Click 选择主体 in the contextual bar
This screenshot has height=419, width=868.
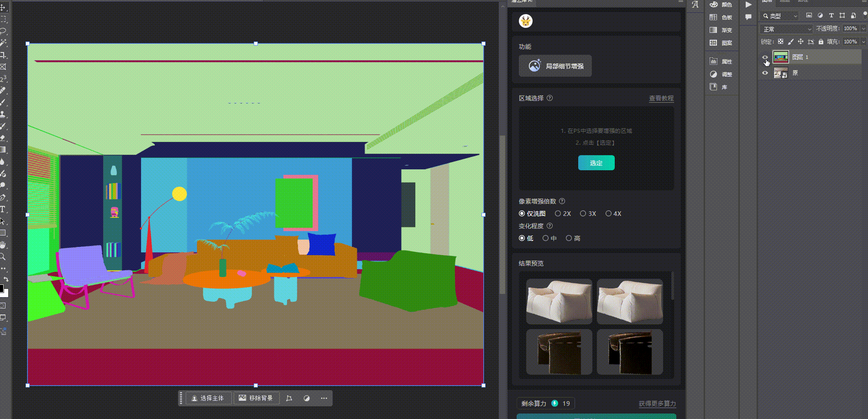point(208,398)
